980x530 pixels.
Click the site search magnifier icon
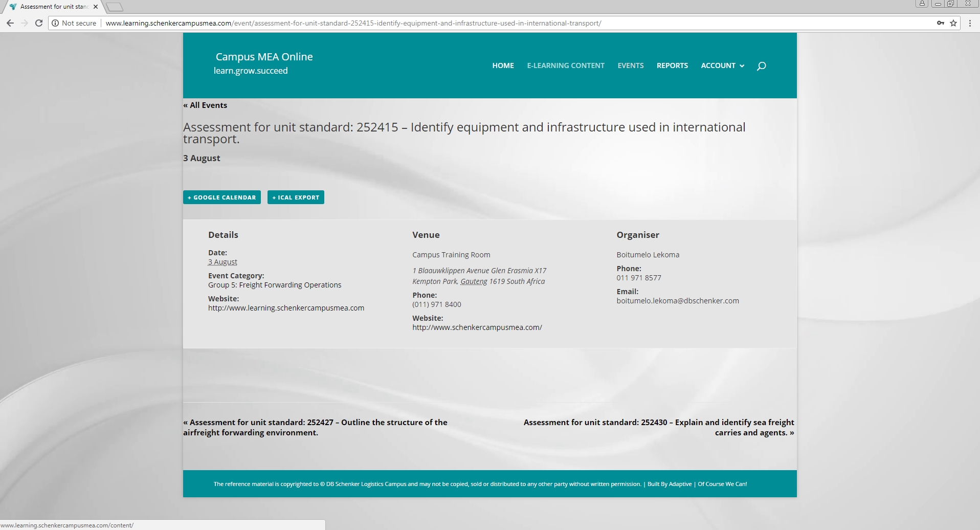click(761, 66)
